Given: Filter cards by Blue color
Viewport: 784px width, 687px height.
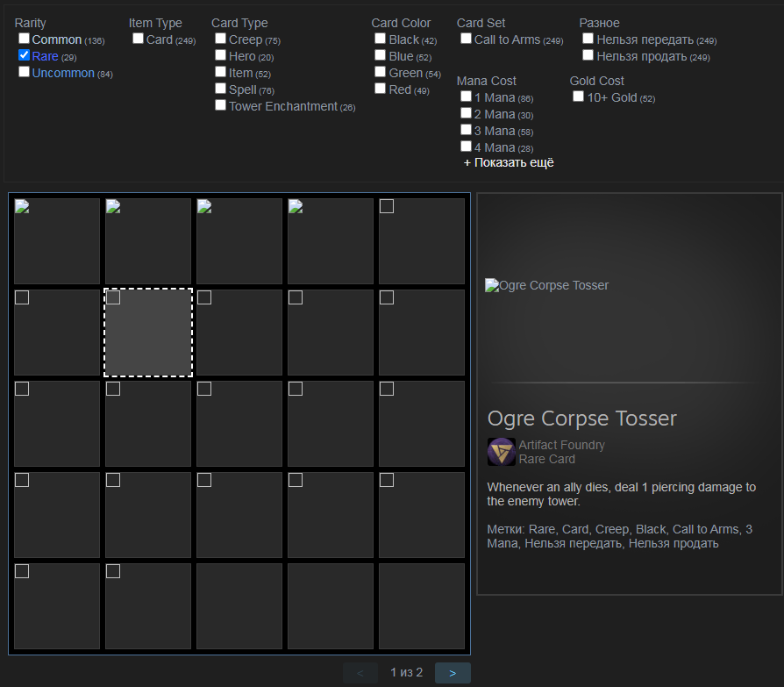Looking at the screenshot, I should pos(381,55).
